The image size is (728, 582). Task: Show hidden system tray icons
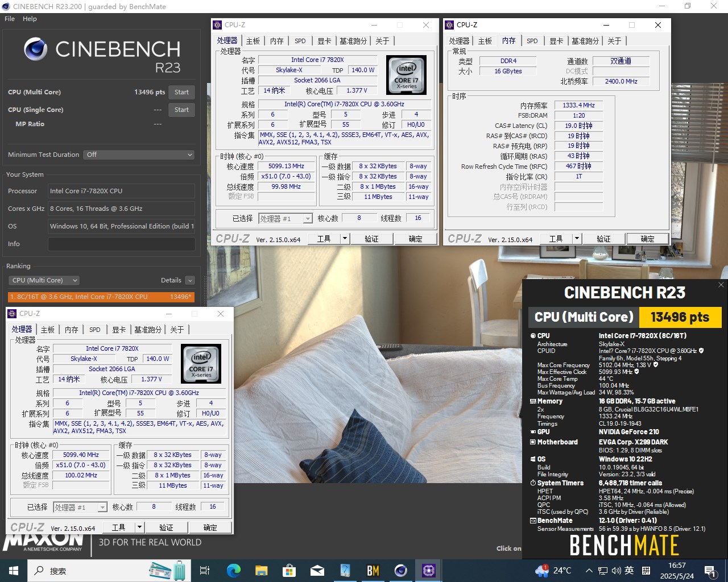[x=589, y=571]
